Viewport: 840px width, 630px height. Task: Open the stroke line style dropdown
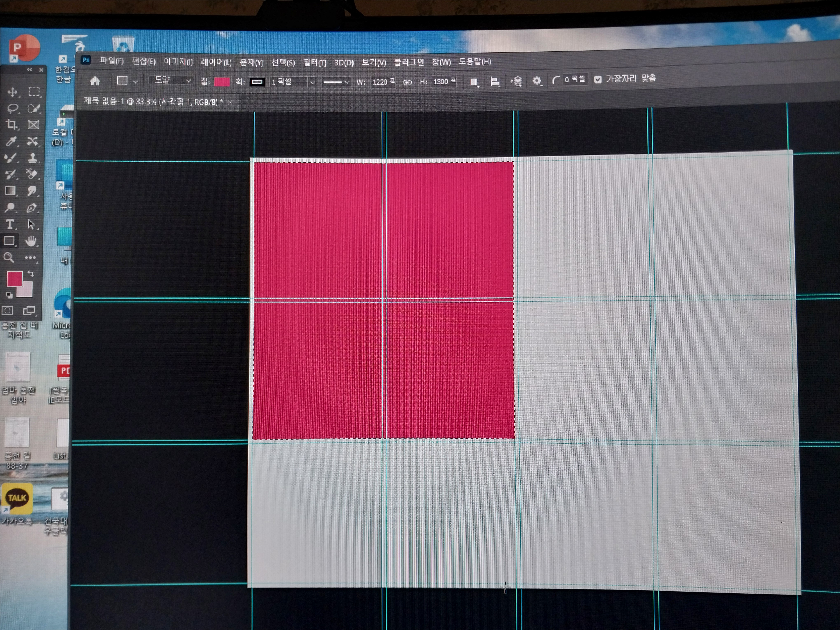point(336,82)
